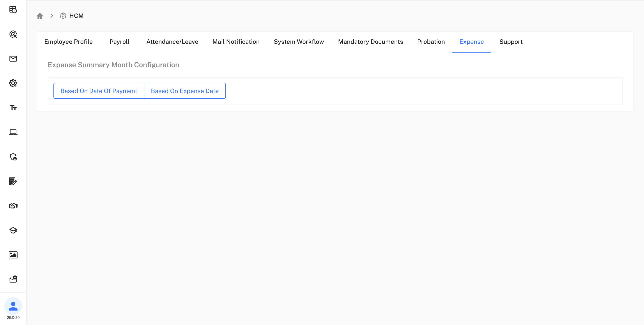644x325 pixels.
Task: Click the graduation cap sidebar icon
Action: click(x=13, y=230)
